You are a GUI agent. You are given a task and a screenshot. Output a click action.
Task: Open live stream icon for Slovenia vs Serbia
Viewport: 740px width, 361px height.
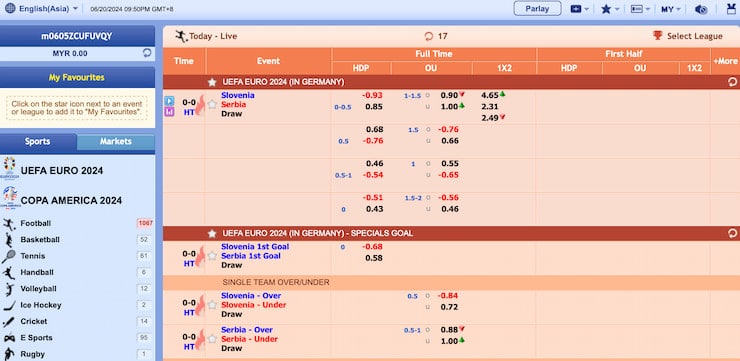click(169, 101)
